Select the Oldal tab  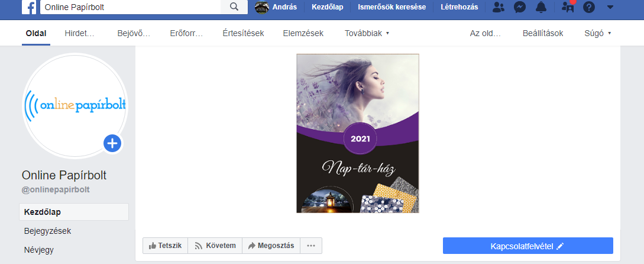pyautogui.click(x=36, y=33)
